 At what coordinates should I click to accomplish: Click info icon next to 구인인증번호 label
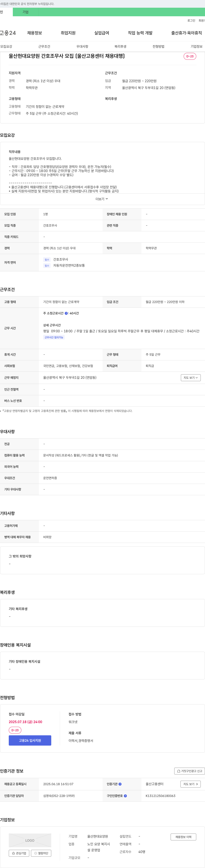point(125,796)
